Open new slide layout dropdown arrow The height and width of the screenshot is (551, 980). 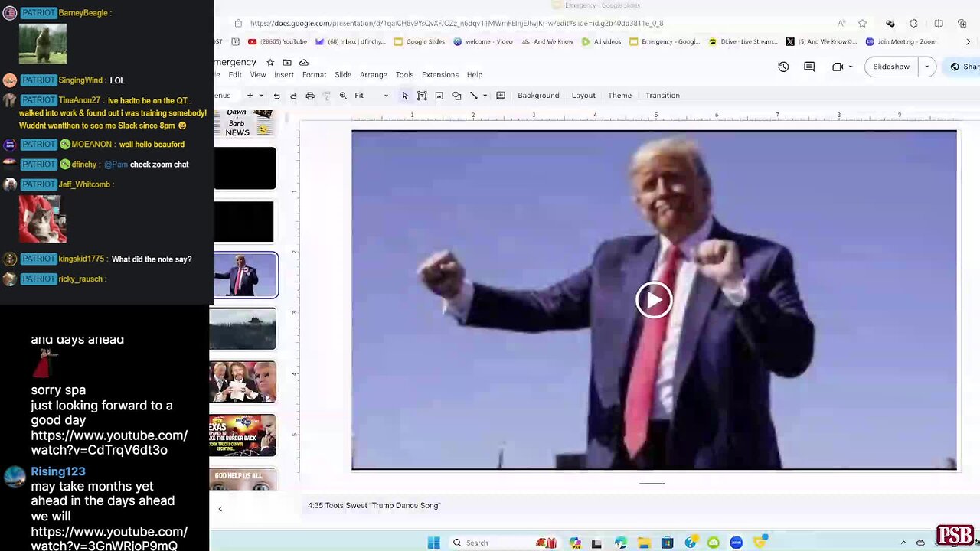coord(261,96)
